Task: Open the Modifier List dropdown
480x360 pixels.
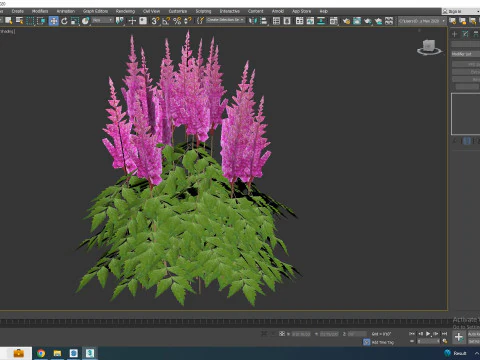Action: 466,54
